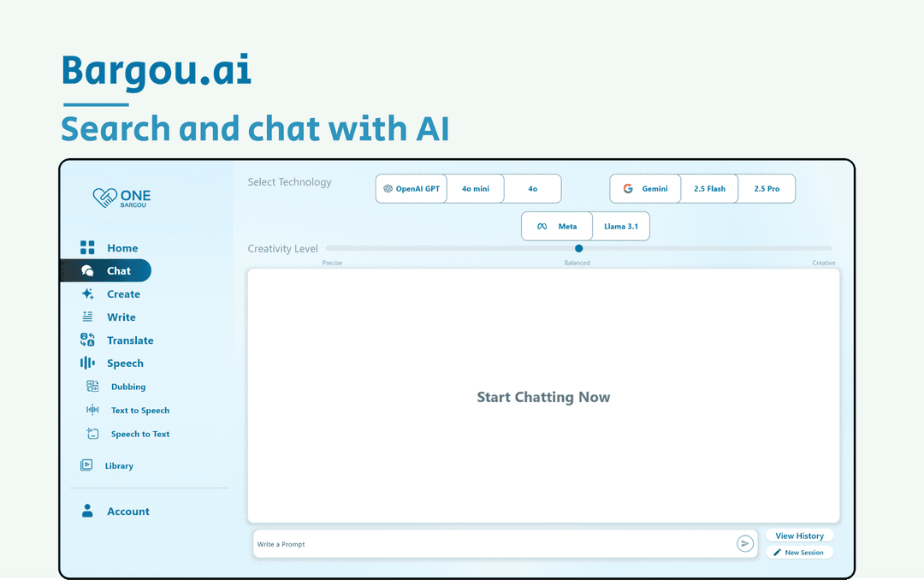The height and width of the screenshot is (580, 924).
Task: Click the Creativity Level slider handle
Action: click(578, 248)
